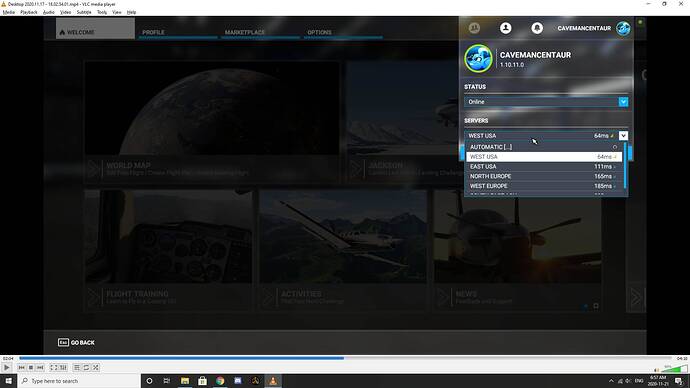Viewport: 690px width, 388px height.
Task: Toggle VLC loop mode
Action: coord(86,367)
